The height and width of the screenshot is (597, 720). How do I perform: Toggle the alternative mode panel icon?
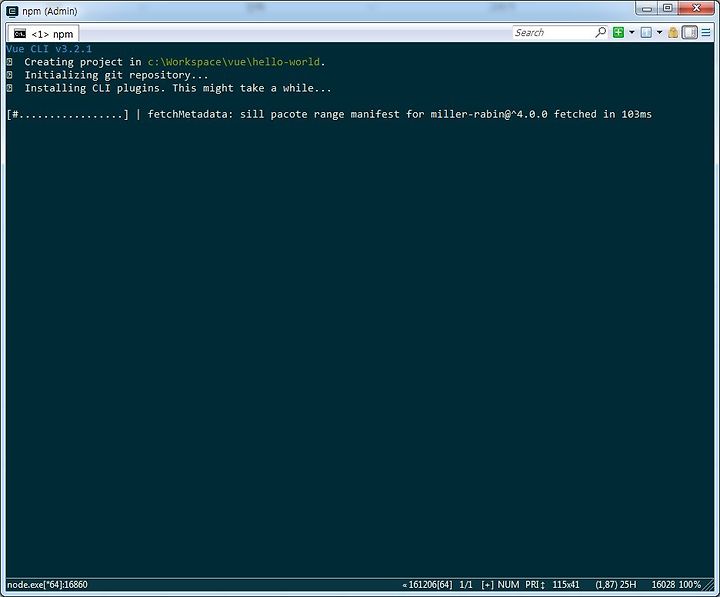tap(690, 32)
